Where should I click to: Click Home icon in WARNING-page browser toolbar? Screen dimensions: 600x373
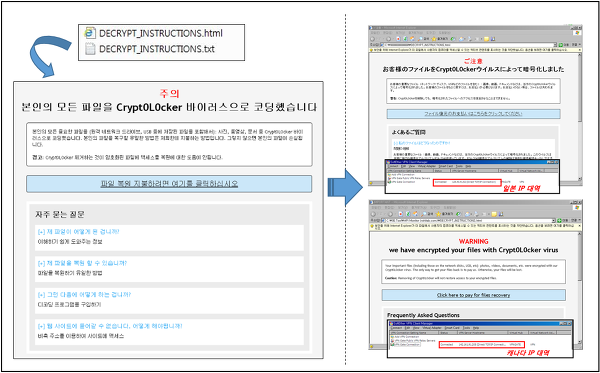click(415, 214)
